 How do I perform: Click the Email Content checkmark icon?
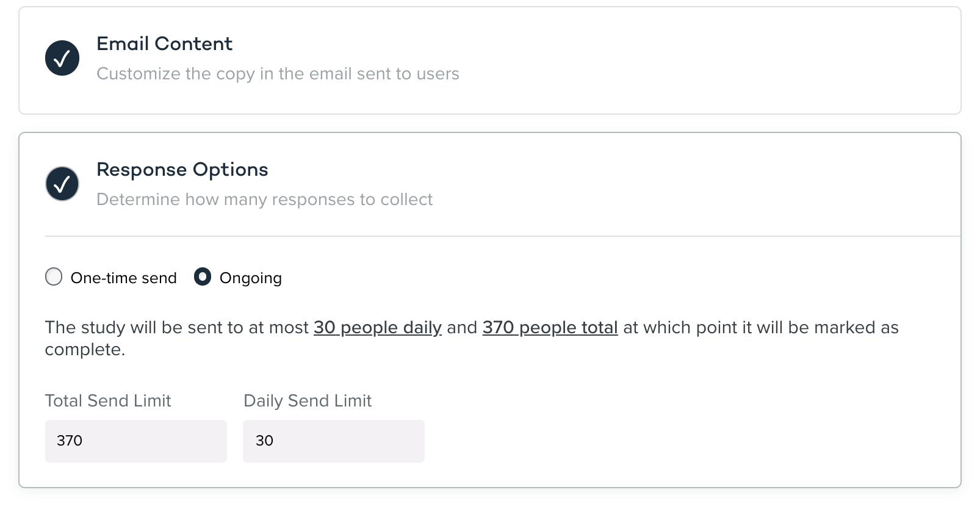(x=62, y=59)
